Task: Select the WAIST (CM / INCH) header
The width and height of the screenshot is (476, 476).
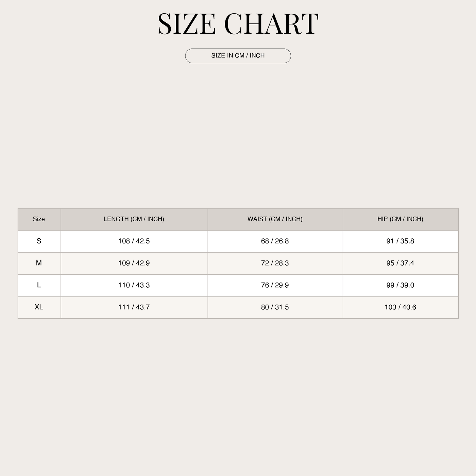Action: click(275, 219)
